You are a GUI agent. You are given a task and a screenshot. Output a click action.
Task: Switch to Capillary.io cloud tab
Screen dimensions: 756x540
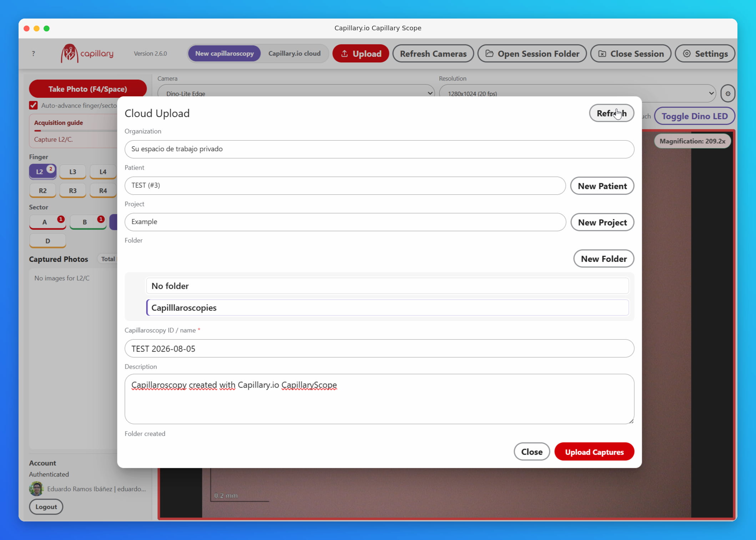coord(294,54)
